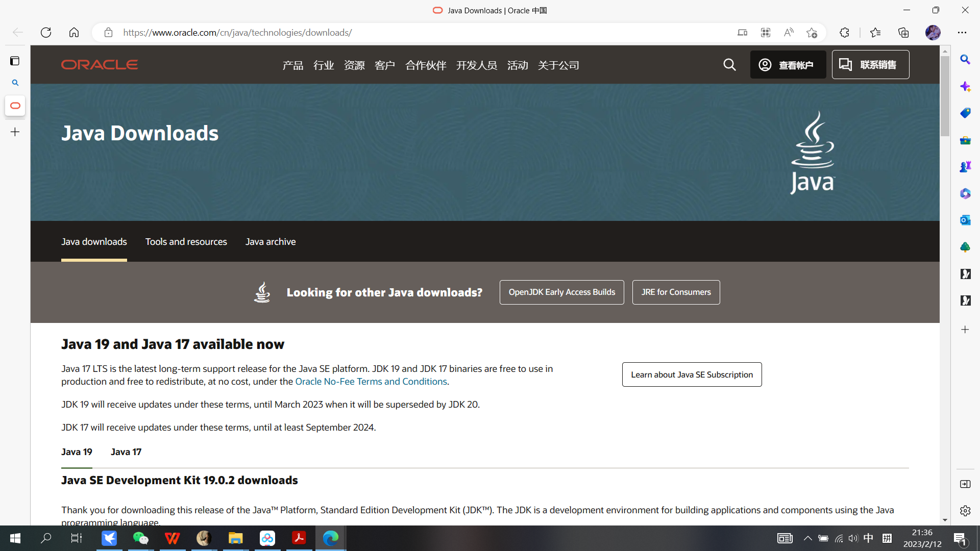Image resolution: width=980 pixels, height=551 pixels.
Task: Open the Windows Start menu
Action: tap(15, 538)
